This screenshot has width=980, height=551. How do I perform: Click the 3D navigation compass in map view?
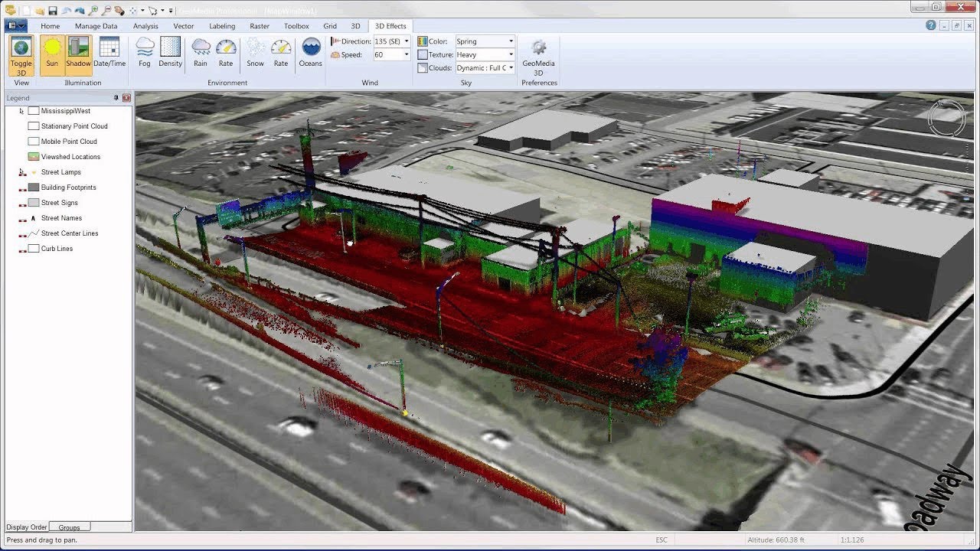click(946, 118)
